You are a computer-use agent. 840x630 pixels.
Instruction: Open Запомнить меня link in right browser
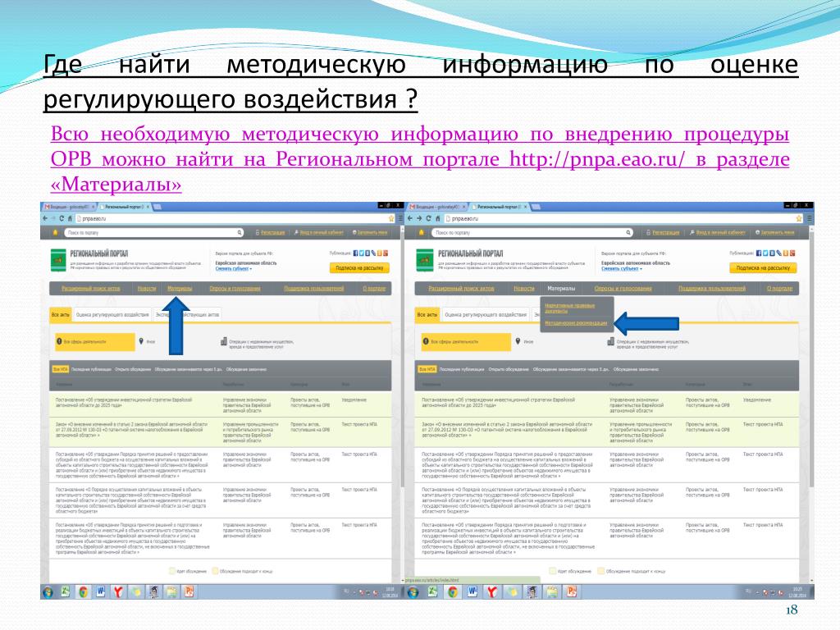(x=777, y=232)
